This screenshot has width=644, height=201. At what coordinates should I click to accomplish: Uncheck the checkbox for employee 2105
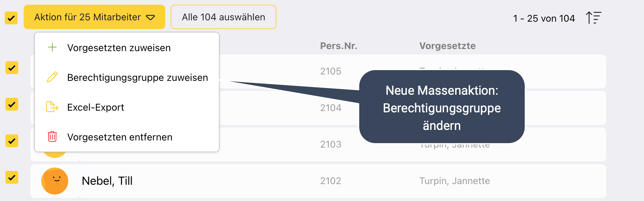click(x=12, y=68)
